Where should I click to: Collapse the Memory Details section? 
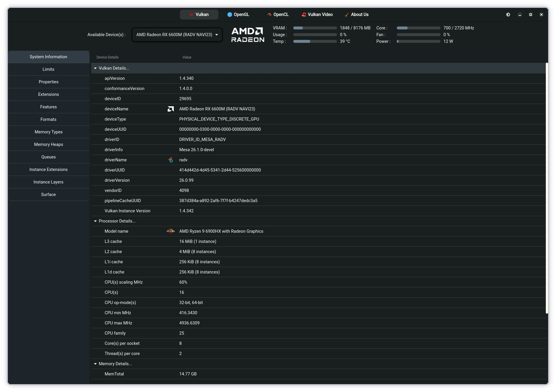pyautogui.click(x=95, y=364)
